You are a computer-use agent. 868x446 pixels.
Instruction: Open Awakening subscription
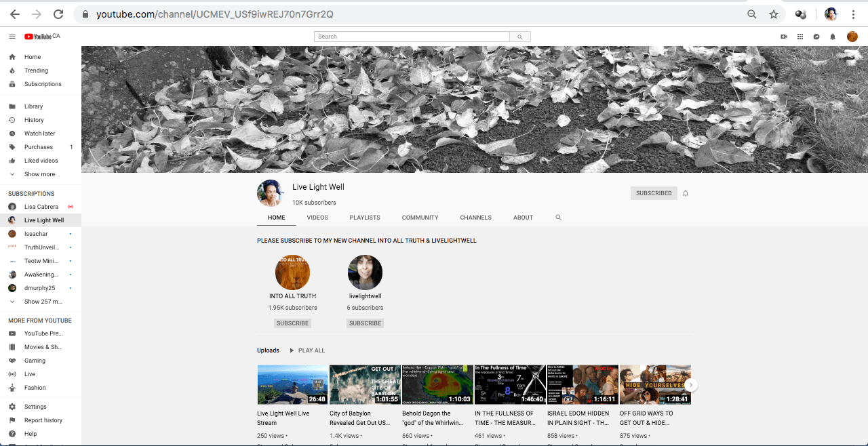pos(41,275)
